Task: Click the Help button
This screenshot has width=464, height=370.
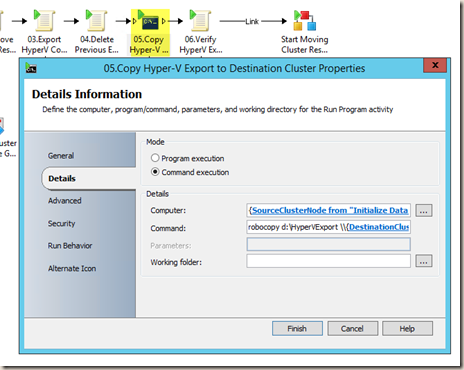Action: pos(407,329)
